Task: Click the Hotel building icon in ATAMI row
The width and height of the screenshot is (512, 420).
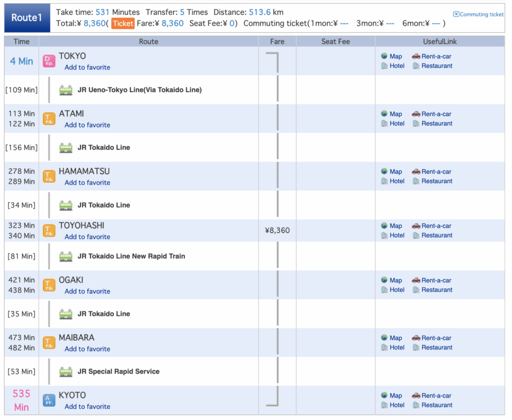Action: click(384, 123)
